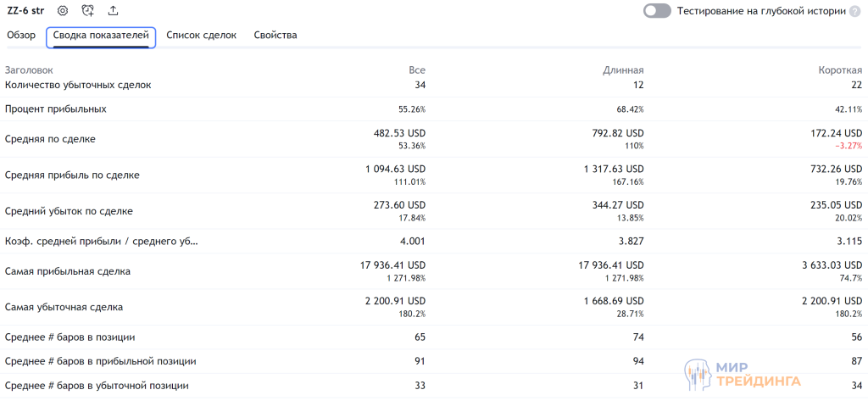Click the add alert clock icon
This screenshot has height=401, width=868.
(x=88, y=11)
